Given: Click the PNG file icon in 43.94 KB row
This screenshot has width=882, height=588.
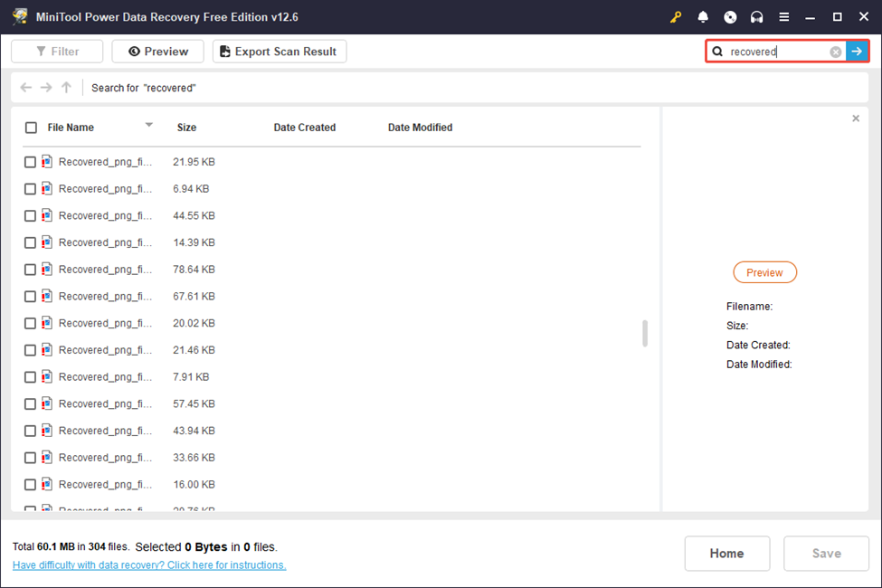Looking at the screenshot, I should coord(47,431).
